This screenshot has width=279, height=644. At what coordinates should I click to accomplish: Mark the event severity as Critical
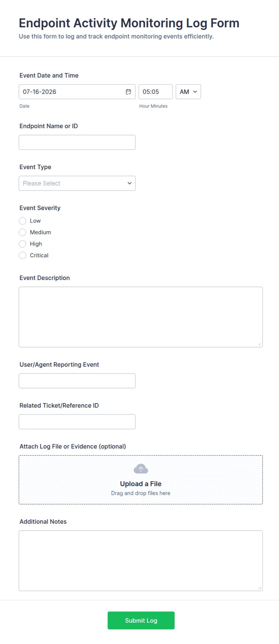click(x=22, y=255)
